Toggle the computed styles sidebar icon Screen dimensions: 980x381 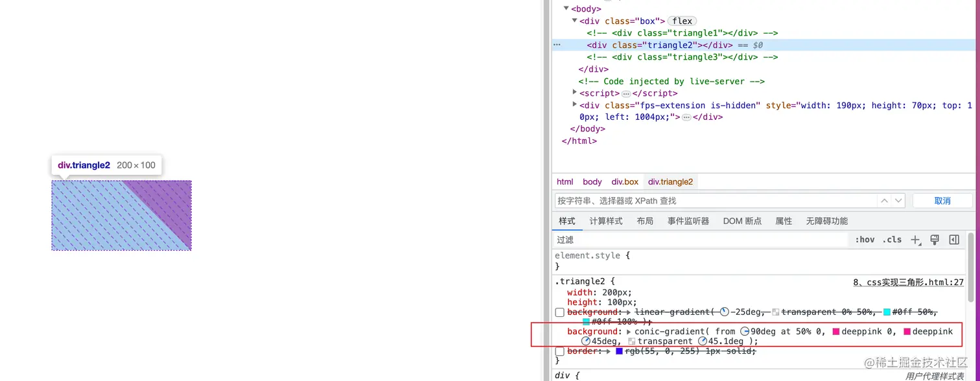tap(954, 240)
